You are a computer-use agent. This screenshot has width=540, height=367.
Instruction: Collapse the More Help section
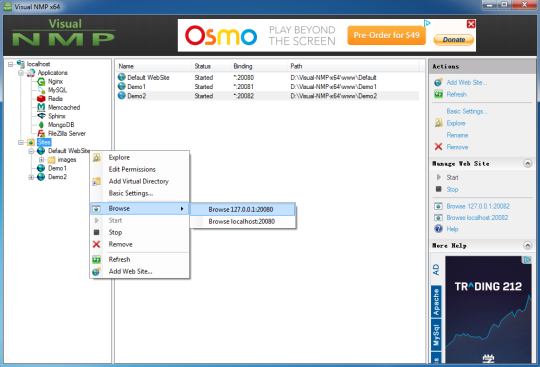pos(527,245)
